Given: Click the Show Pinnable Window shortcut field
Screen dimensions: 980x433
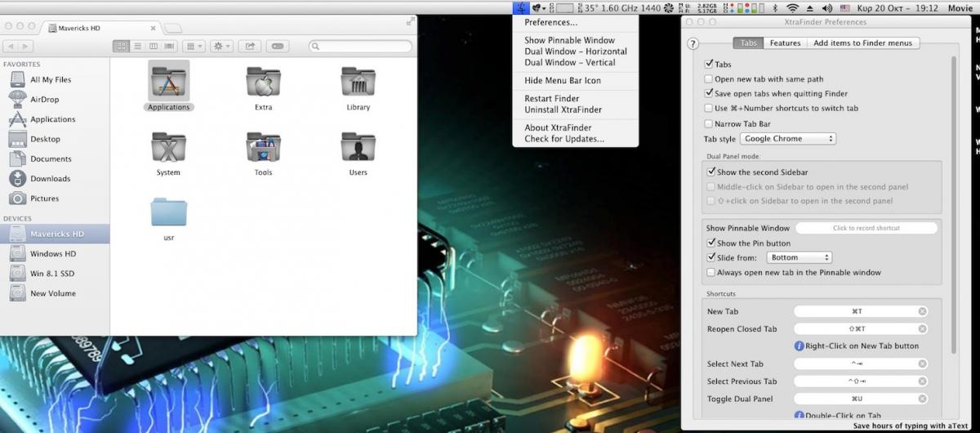Looking at the screenshot, I should coord(866,228).
